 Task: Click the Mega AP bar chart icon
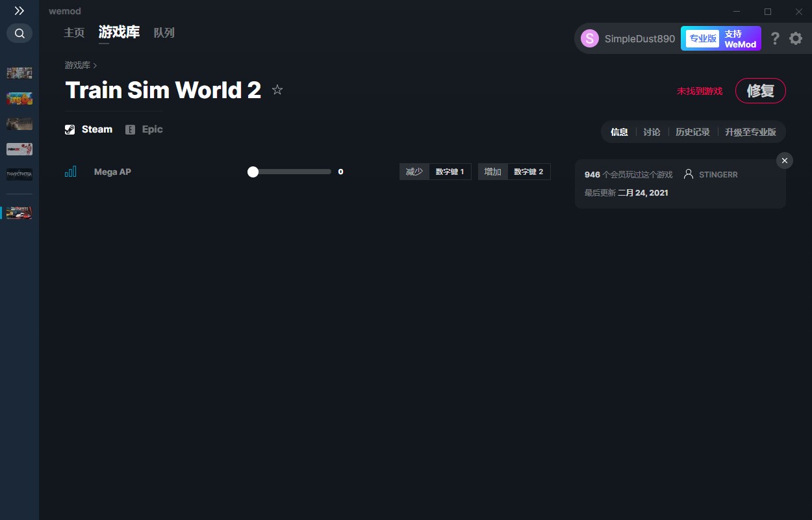pos(71,172)
